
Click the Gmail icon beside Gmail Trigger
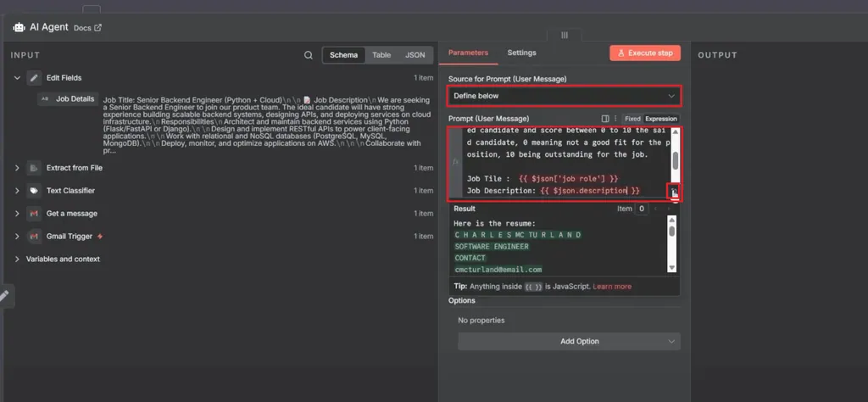34,236
